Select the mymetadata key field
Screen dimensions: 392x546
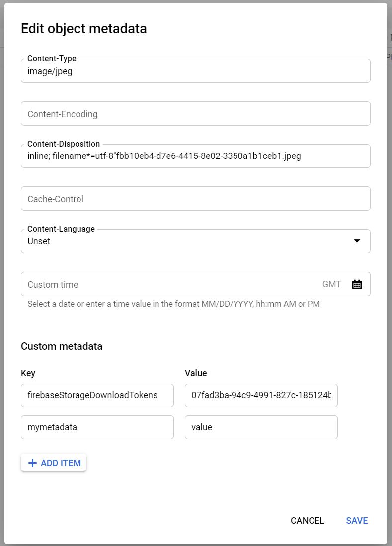click(x=97, y=427)
